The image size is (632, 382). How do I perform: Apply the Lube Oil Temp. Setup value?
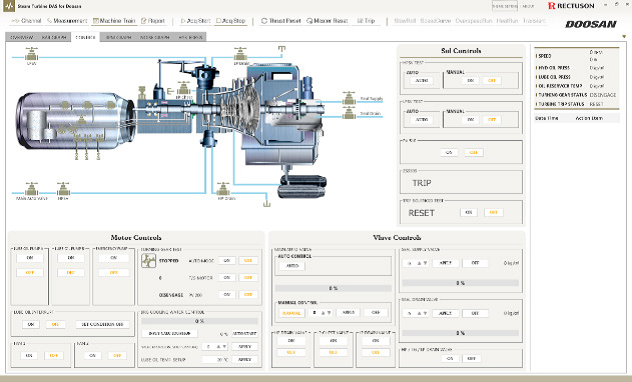(x=245, y=359)
